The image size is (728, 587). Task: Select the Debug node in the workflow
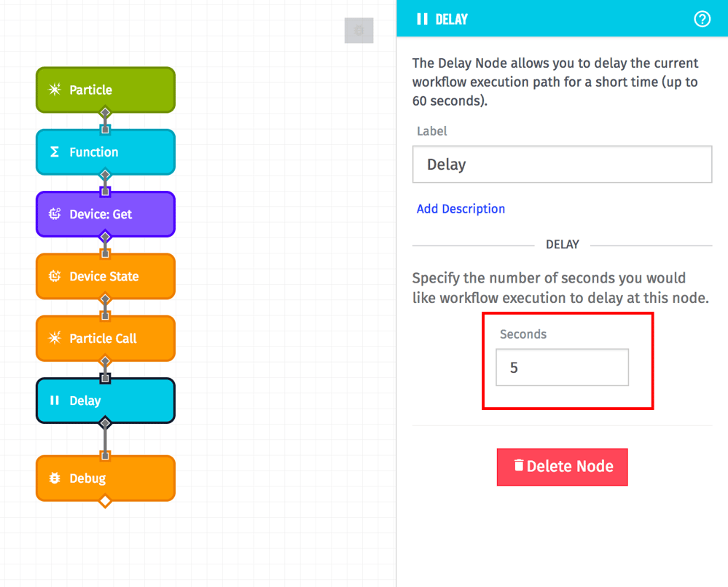point(105,478)
